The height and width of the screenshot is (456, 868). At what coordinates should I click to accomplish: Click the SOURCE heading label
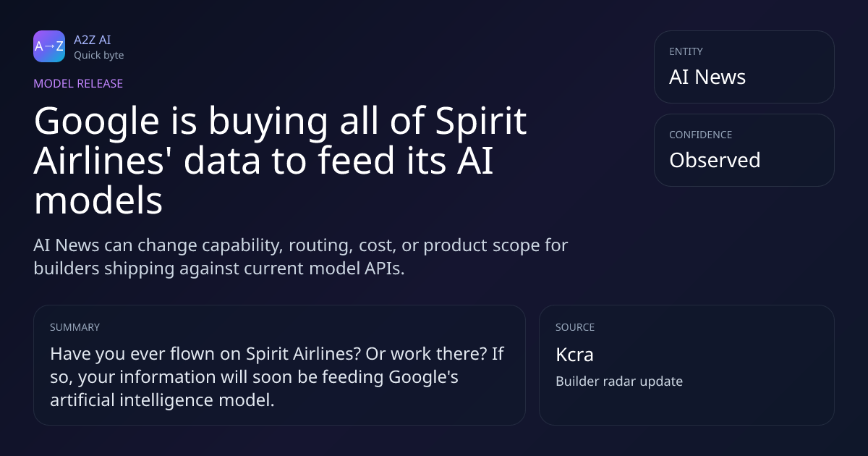pyautogui.click(x=575, y=327)
